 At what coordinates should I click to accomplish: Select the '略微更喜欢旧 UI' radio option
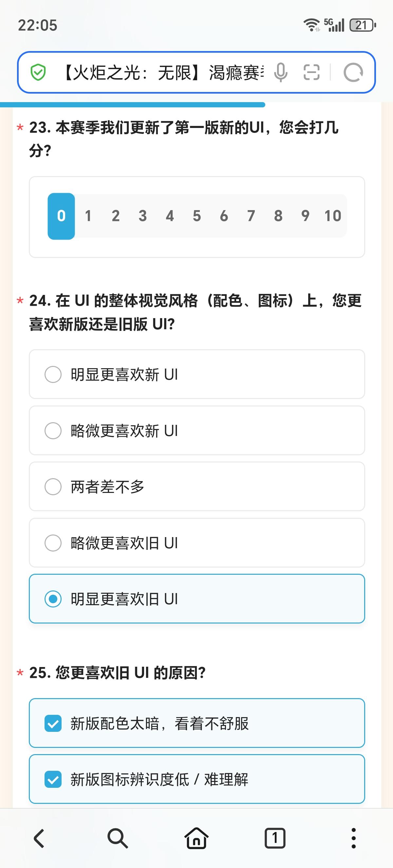point(53,543)
